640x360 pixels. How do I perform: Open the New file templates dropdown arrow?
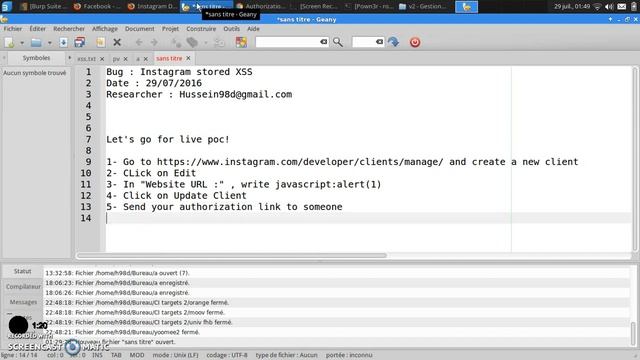pos(22,42)
